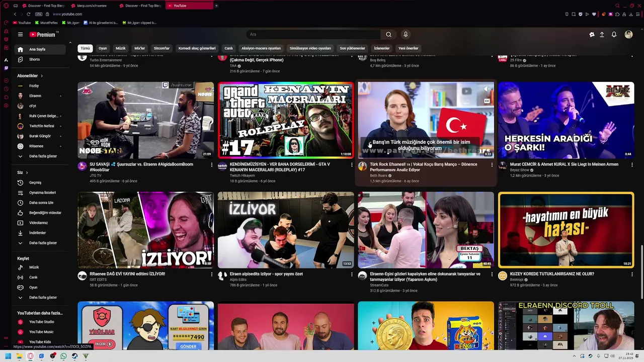The width and height of the screenshot is (644, 362).
Task: Open Elraenn subscription channel
Action: point(39,96)
